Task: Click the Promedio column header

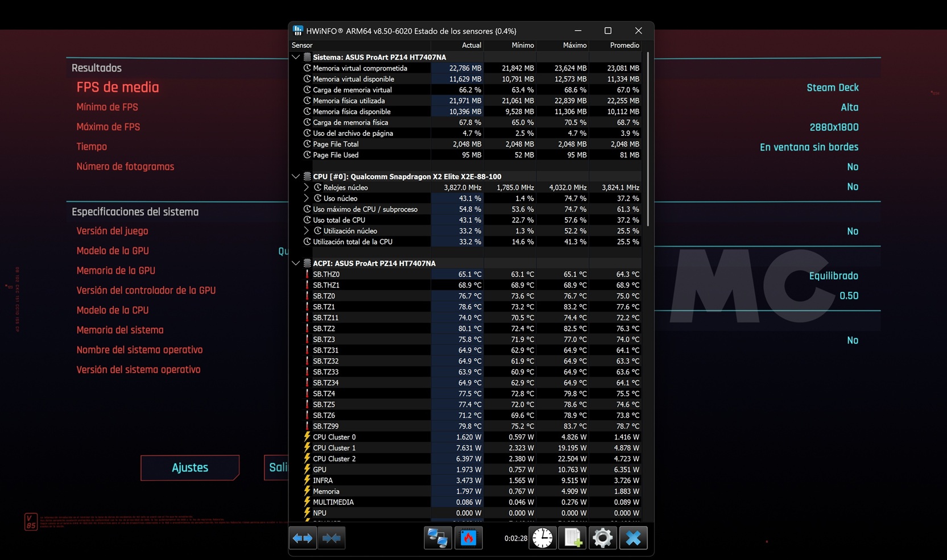Action: click(x=615, y=45)
